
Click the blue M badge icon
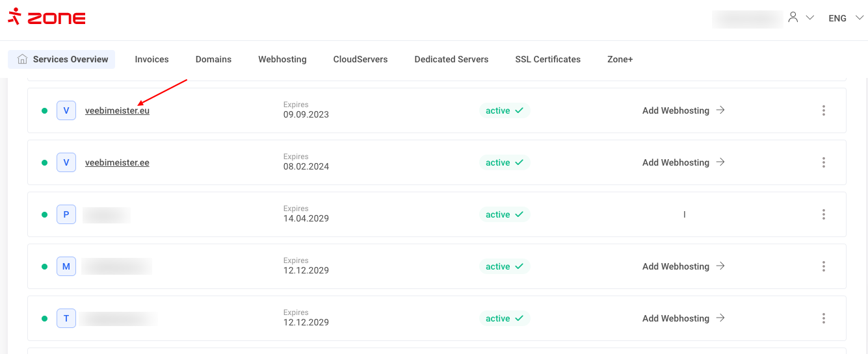(x=66, y=266)
